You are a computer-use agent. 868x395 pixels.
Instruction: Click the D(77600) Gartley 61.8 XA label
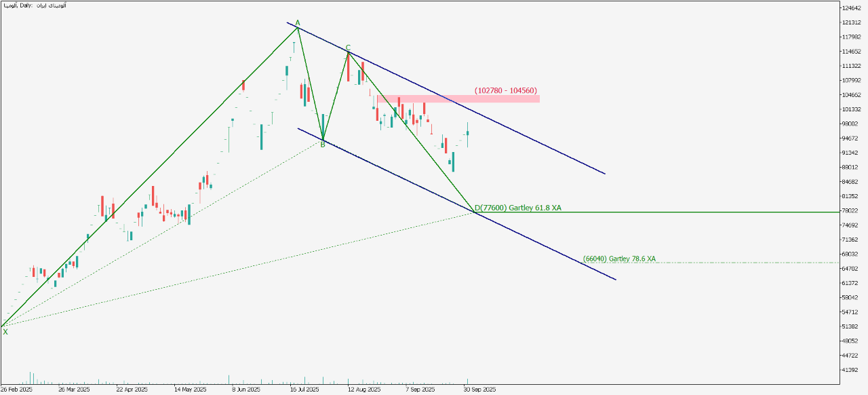tap(517, 208)
